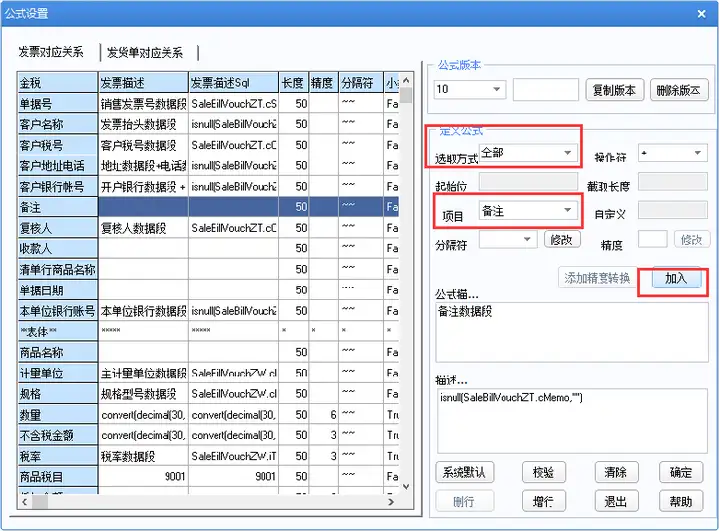Click the table's vertical scrollbar down arrow
720x531 pixels.
pos(405,486)
